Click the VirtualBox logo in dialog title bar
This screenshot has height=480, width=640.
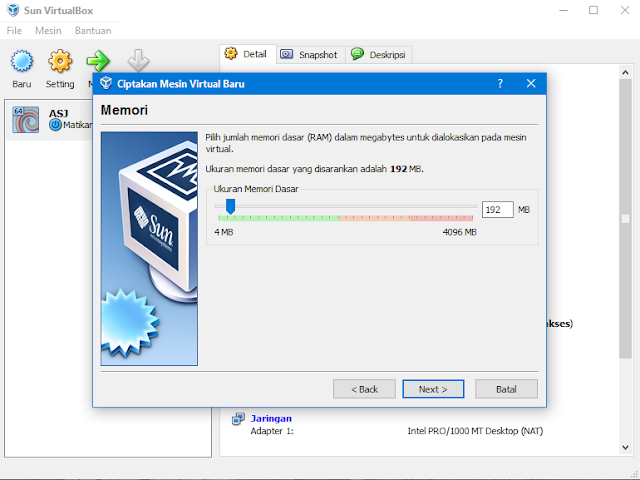[106, 83]
